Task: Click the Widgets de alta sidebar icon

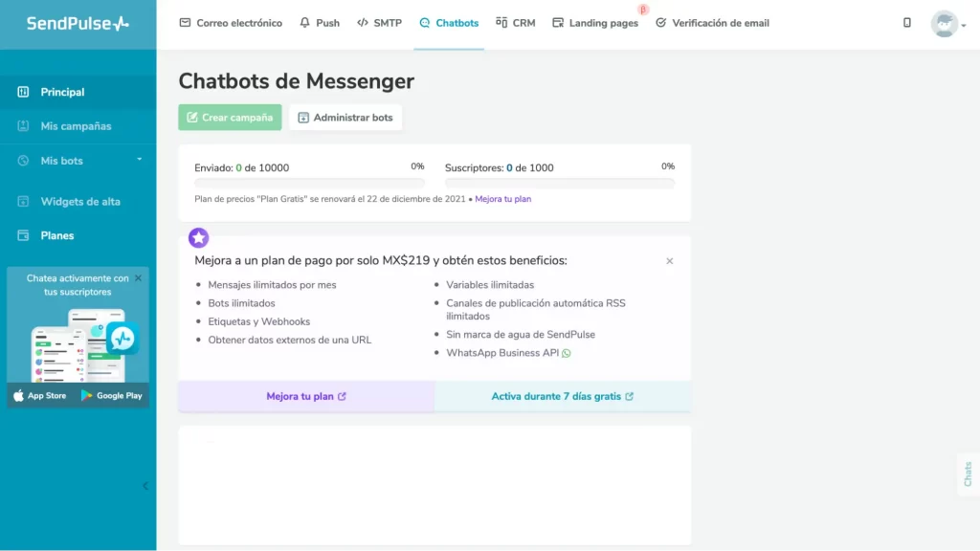Action: (x=23, y=201)
